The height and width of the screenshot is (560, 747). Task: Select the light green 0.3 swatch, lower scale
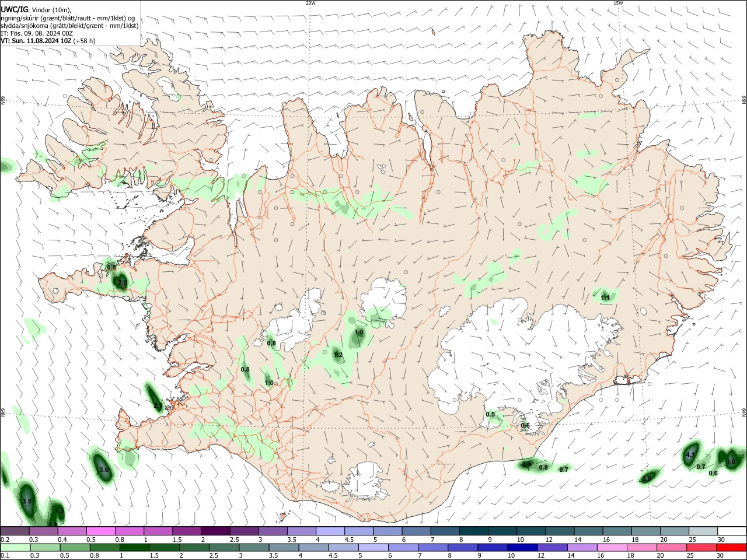click(45, 548)
